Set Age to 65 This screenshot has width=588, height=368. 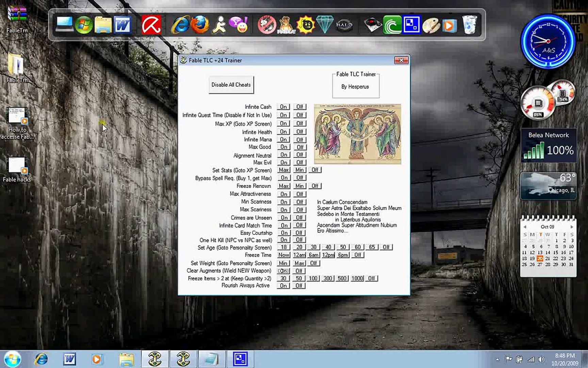[x=372, y=247]
